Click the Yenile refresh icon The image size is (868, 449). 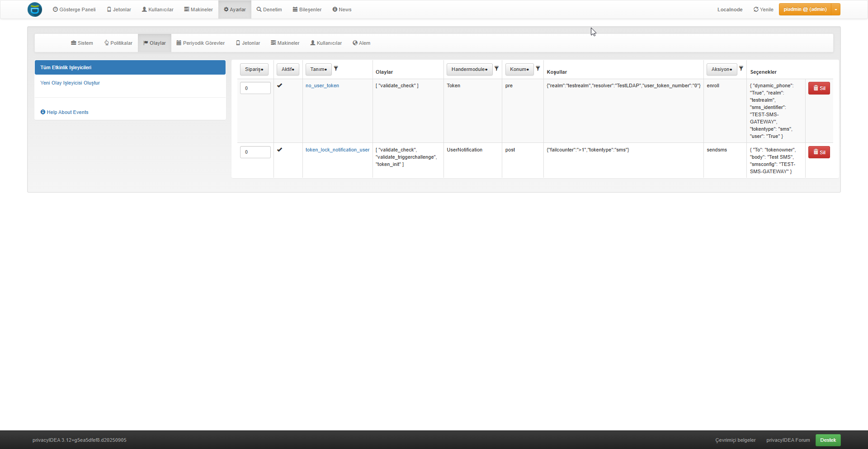[x=756, y=9]
